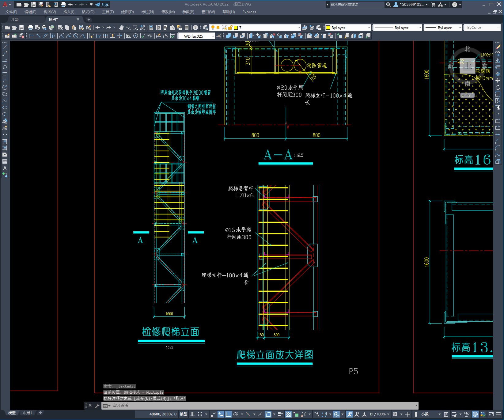The image size is (504, 420).
Task: Select the Multiline Text tool
Action: 5,168
